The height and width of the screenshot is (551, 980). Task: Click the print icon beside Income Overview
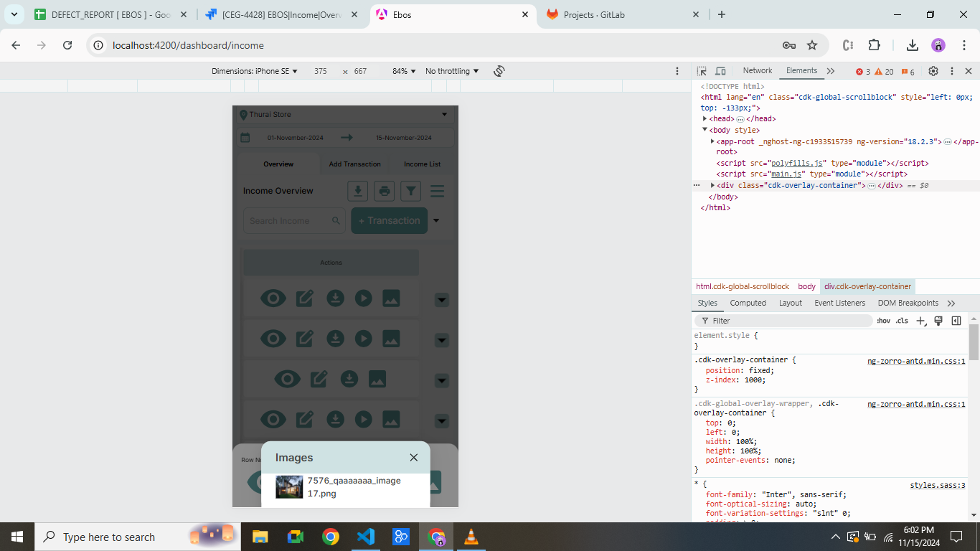tap(385, 191)
